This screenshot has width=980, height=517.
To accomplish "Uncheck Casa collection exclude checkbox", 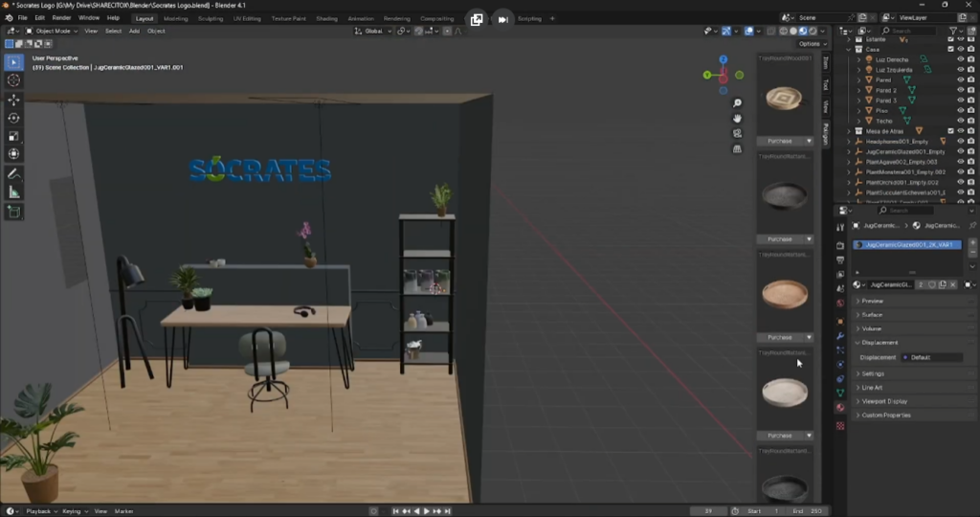I will (950, 49).
